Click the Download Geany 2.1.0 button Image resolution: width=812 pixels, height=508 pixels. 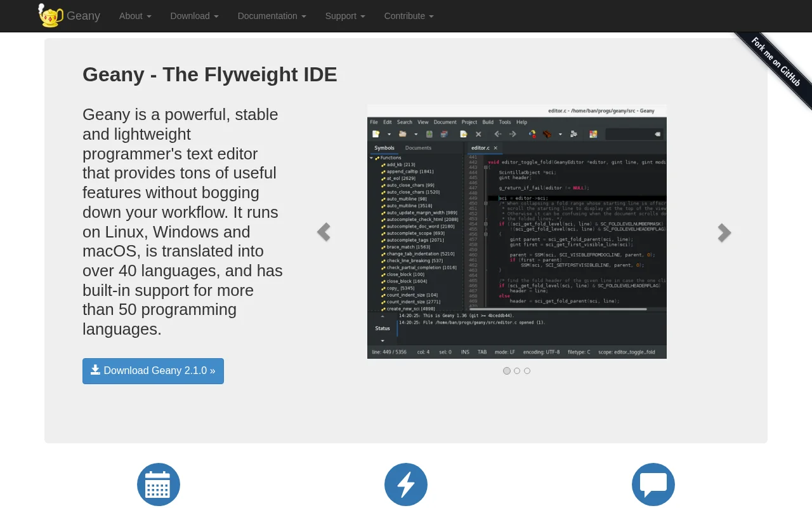tap(153, 371)
